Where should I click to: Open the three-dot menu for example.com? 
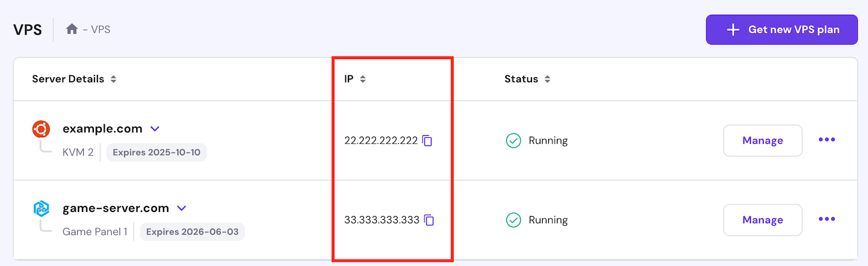[x=827, y=140]
